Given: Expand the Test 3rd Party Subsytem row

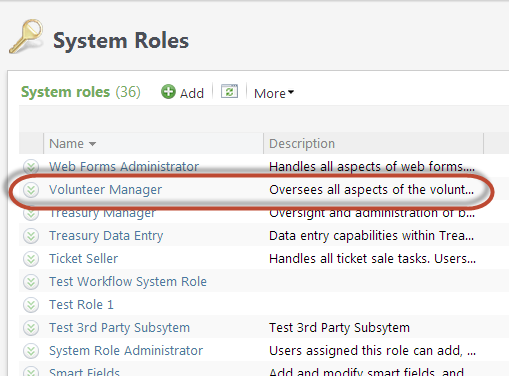Looking at the screenshot, I should tap(31, 328).
